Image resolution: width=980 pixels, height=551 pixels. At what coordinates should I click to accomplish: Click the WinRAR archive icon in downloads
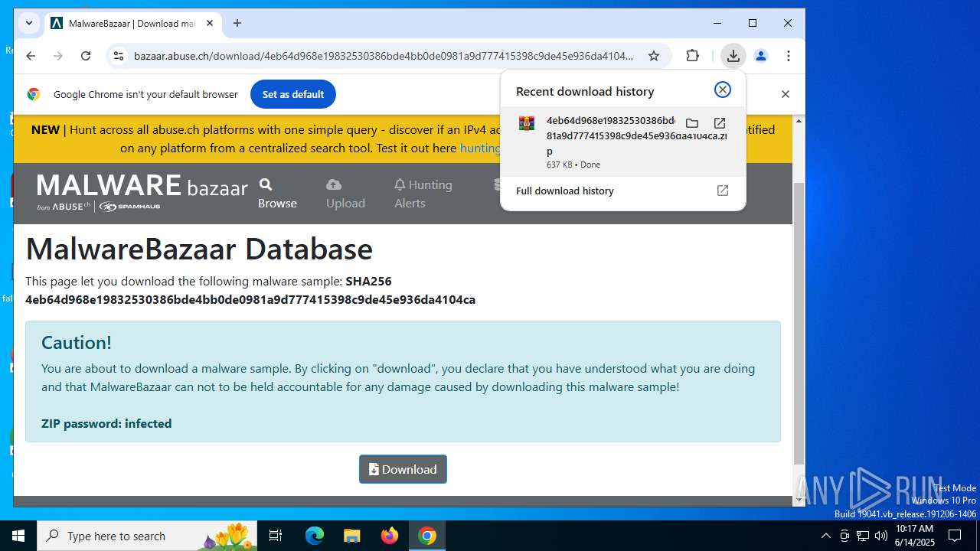click(x=527, y=122)
